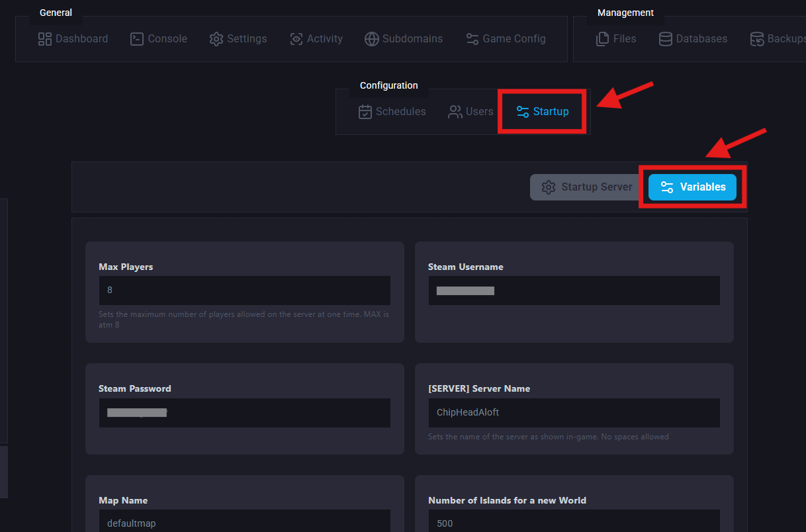806x532 pixels.
Task: Click the Game Config sliders icon
Action: (472, 39)
